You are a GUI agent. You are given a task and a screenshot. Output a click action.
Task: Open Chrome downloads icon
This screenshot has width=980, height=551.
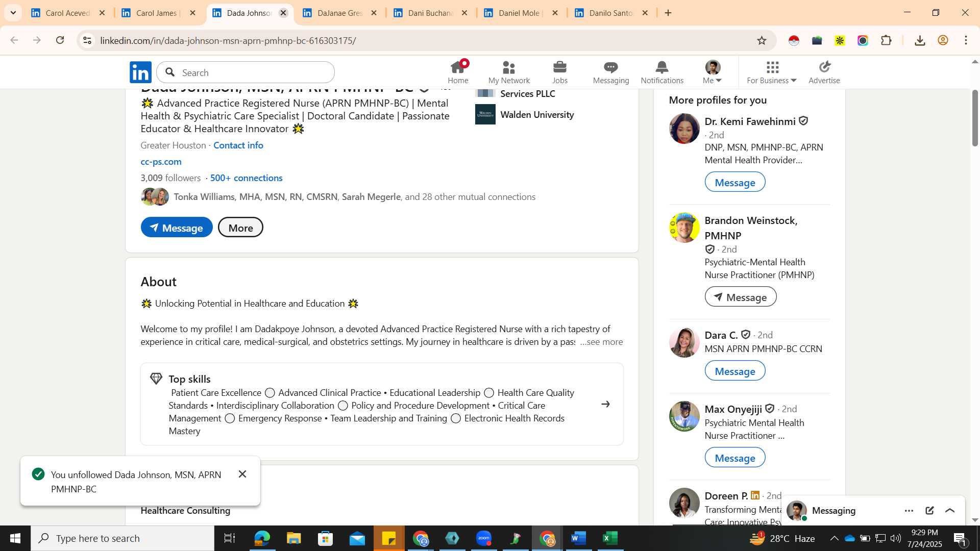tap(920, 40)
